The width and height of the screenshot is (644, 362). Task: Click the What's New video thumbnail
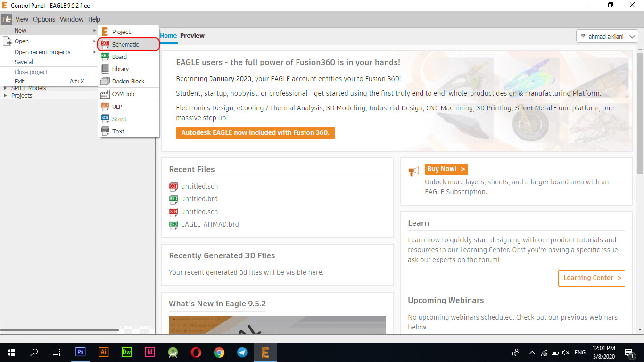277,325
